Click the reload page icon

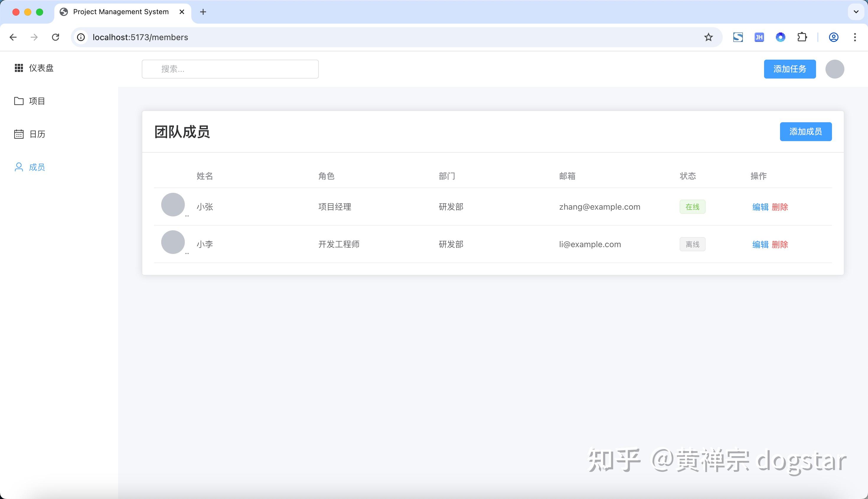pyautogui.click(x=56, y=37)
